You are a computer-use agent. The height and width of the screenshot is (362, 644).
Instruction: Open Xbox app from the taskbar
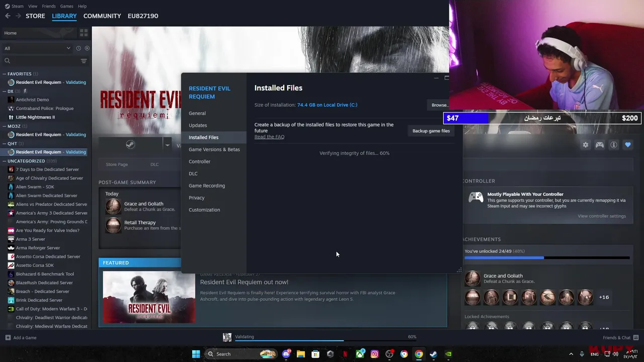360,354
